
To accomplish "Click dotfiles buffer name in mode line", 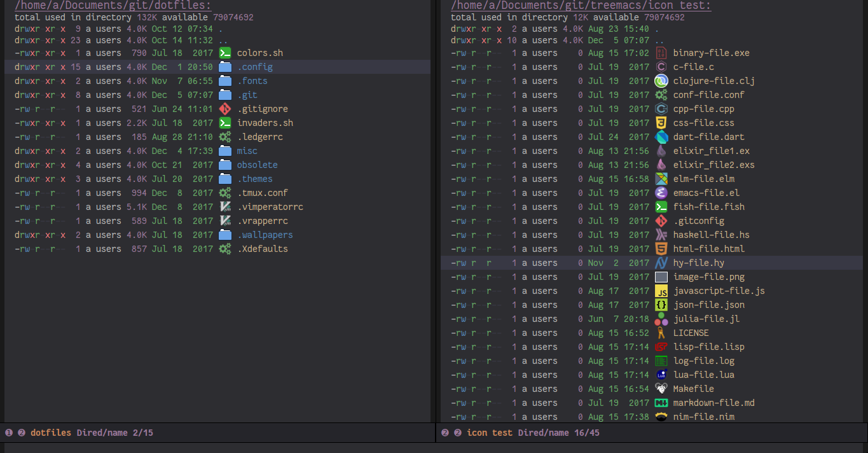I will coord(51,433).
